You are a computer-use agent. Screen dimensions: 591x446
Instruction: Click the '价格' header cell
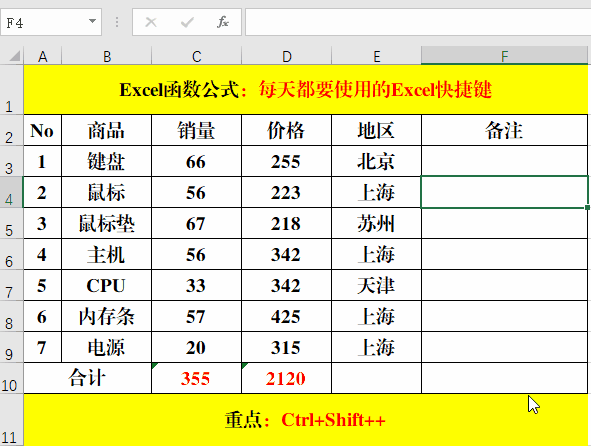pos(286,130)
